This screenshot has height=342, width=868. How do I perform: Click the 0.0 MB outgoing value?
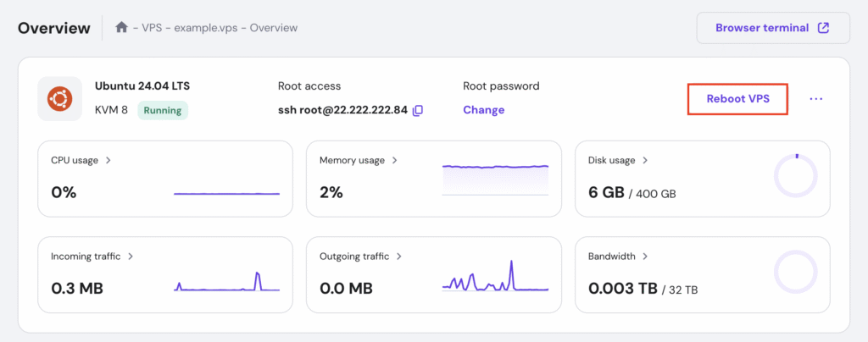[346, 289]
